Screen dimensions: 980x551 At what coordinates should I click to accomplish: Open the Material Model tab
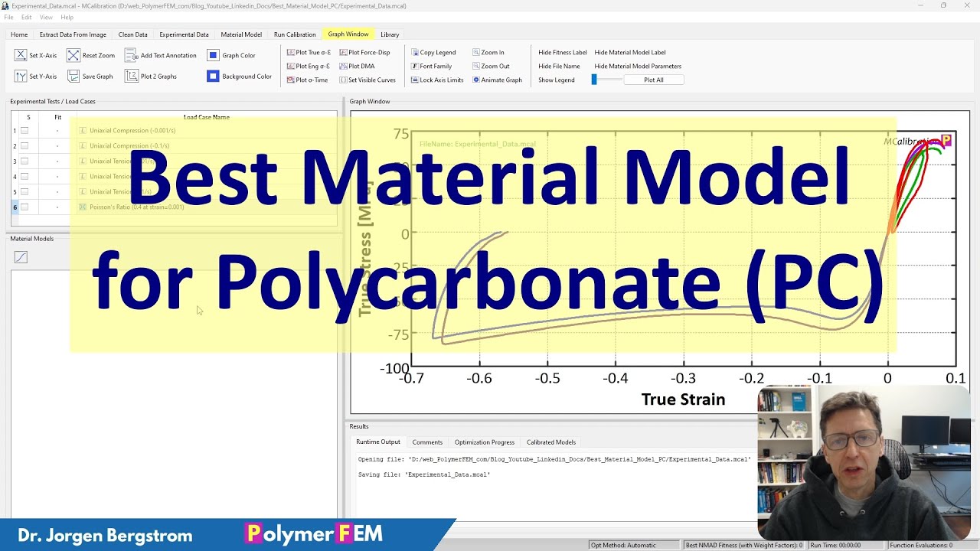coord(241,34)
